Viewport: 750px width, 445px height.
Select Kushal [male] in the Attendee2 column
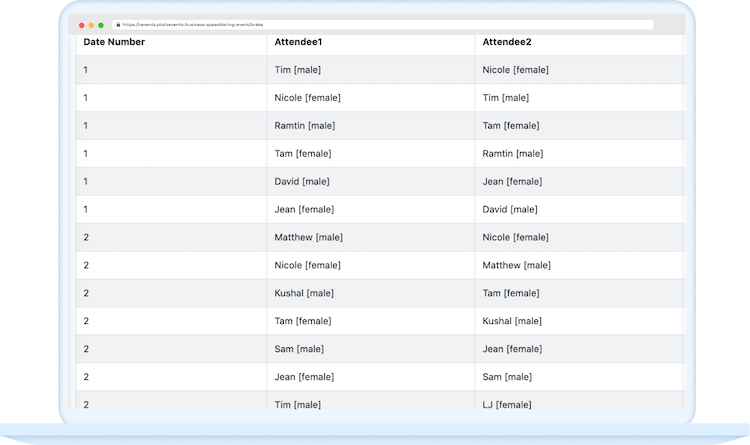pos(512,321)
